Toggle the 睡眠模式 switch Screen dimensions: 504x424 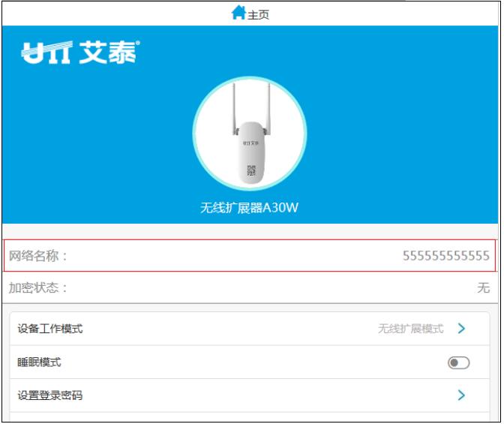point(459,363)
